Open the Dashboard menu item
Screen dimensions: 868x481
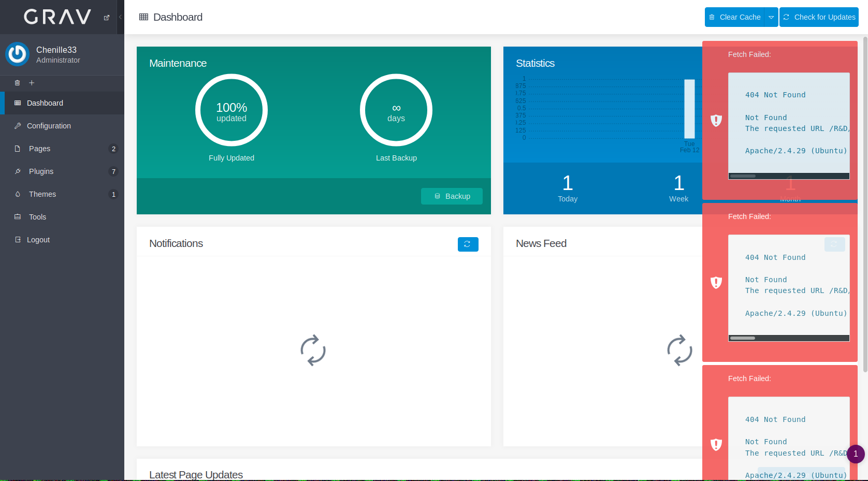[62, 103]
